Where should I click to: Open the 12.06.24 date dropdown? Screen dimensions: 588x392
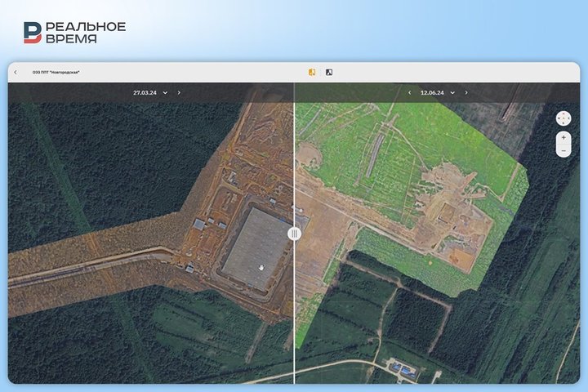pos(452,93)
